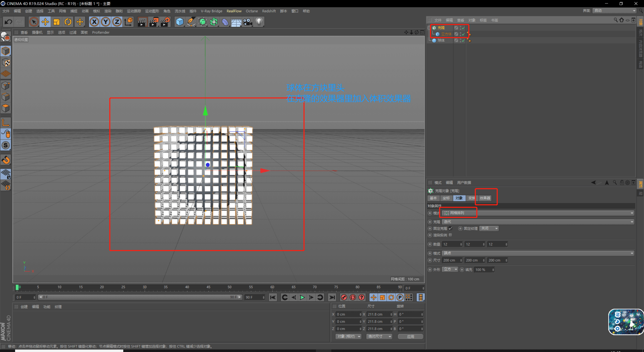Screen dimensions: 644x352
Task: Enable the 渲染实例 checkbox
Action: click(x=450, y=235)
